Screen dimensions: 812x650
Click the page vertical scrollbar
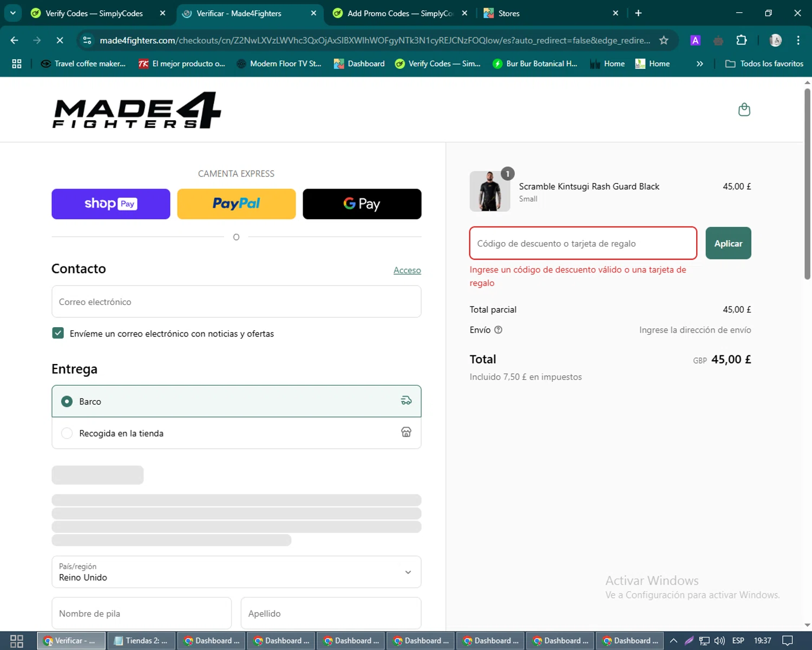pyautogui.click(x=807, y=184)
